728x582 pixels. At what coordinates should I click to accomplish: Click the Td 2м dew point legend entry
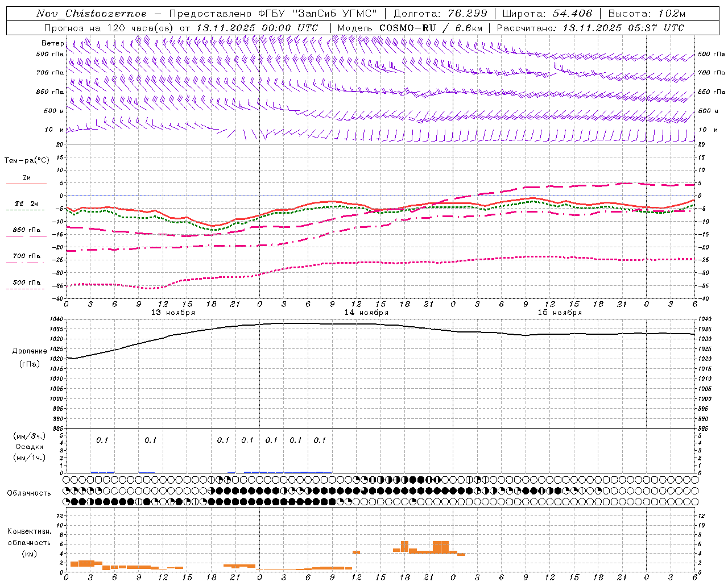pos(27,203)
